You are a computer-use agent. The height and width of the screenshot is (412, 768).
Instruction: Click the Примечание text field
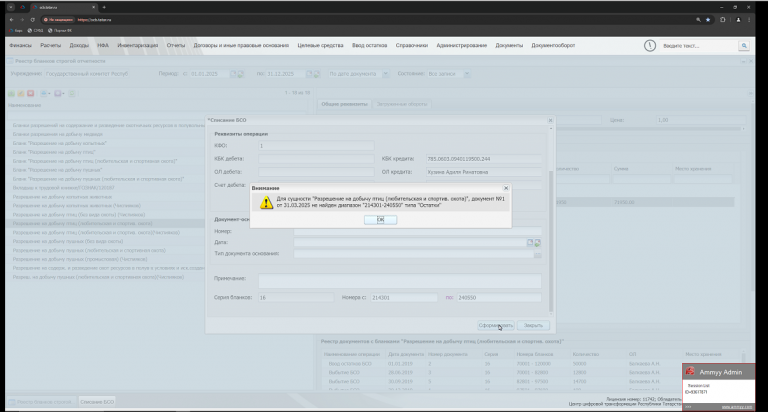point(400,281)
